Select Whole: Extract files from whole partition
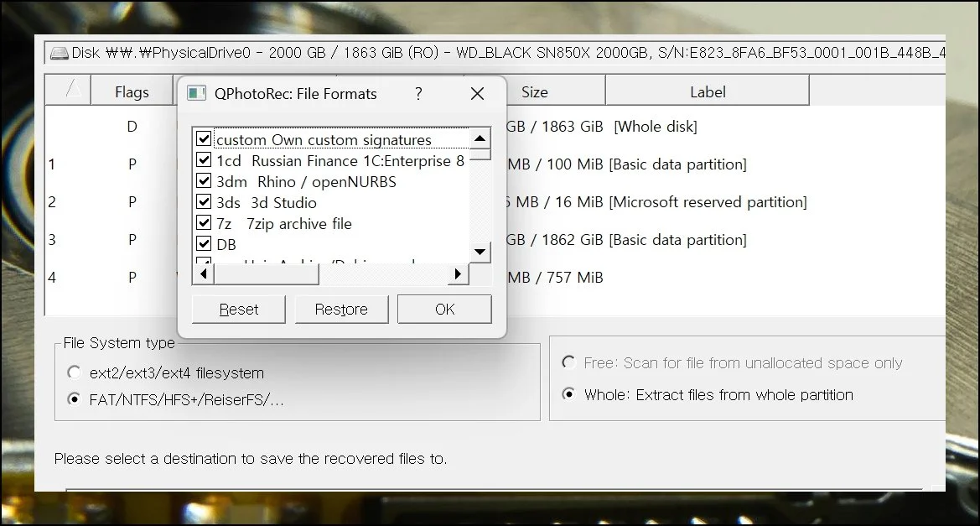980x526 pixels. click(x=569, y=394)
